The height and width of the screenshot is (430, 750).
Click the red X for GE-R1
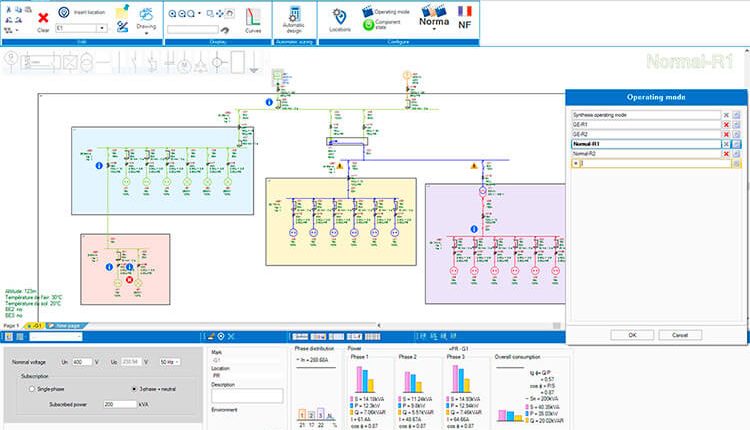726,125
